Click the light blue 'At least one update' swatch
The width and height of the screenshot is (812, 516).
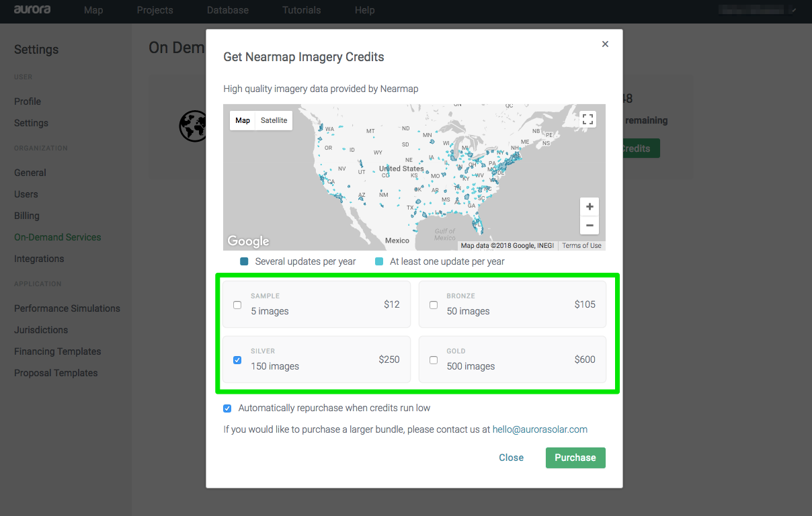pos(379,261)
